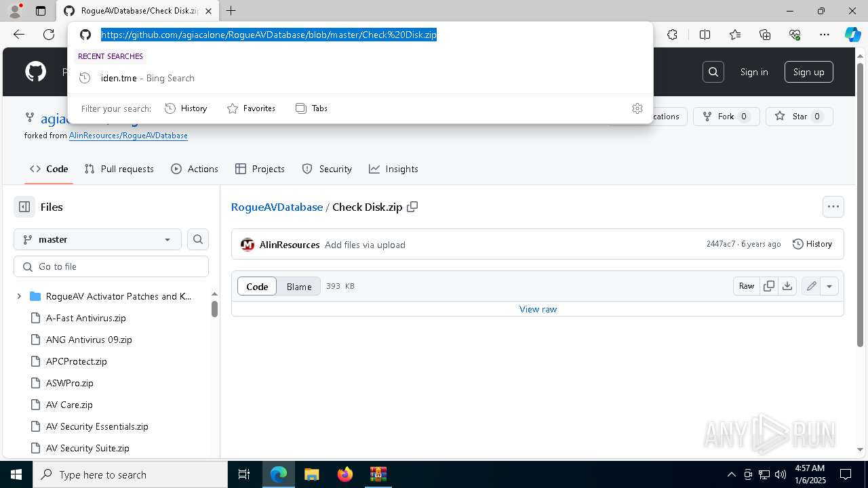Open File Explorer from taskbar
Viewport: 868px width, 488px height.
pyautogui.click(x=311, y=474)
